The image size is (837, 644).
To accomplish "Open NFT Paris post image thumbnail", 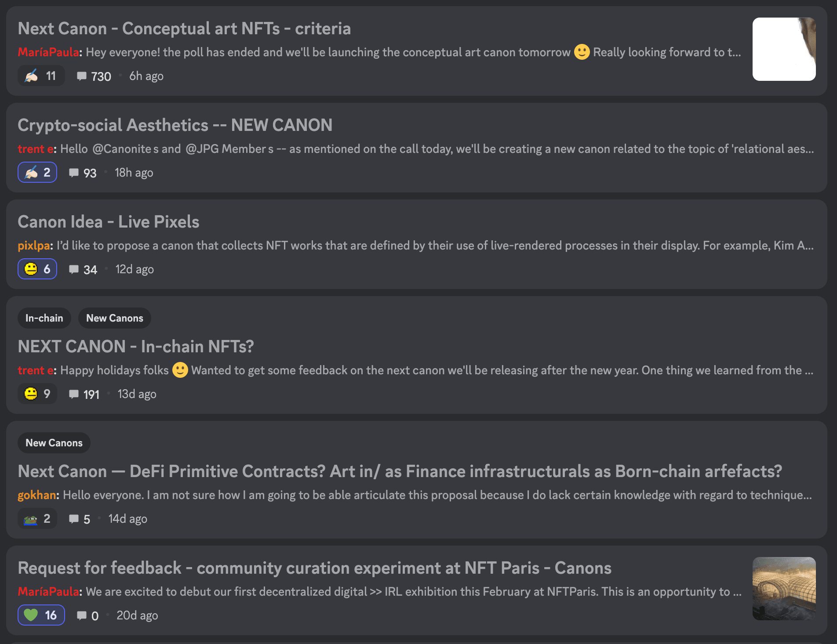I will pyautogui.click(x=784, y=589).
